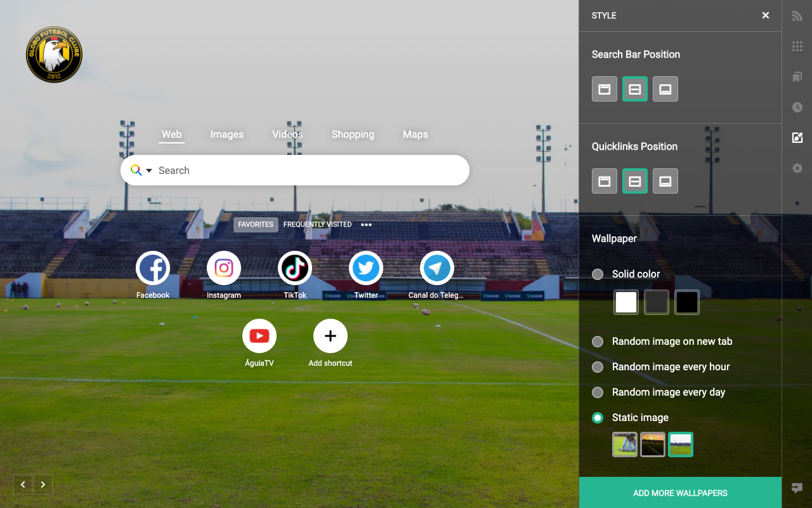
Task: Select Random image every day
Action: click(x=598, y=392)
